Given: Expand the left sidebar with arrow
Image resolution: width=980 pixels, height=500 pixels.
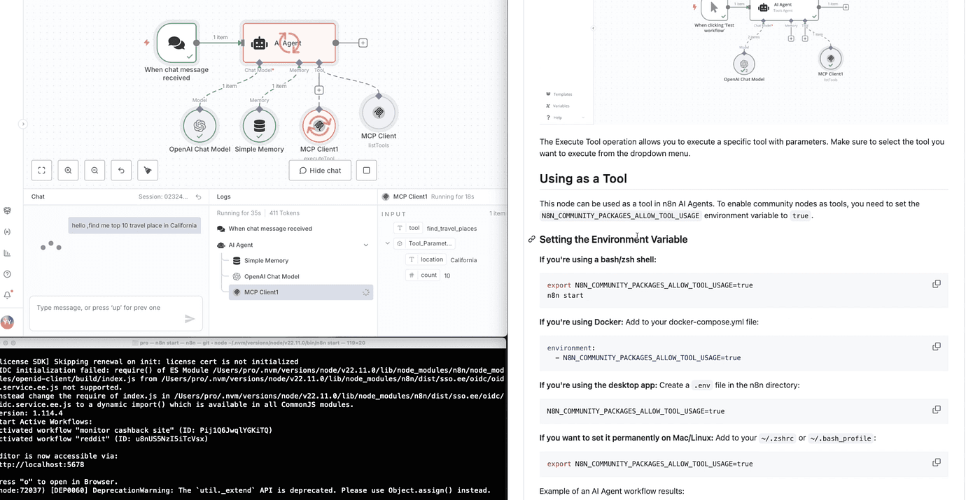Looking at the screenshot, I should [x=23, y=124].
